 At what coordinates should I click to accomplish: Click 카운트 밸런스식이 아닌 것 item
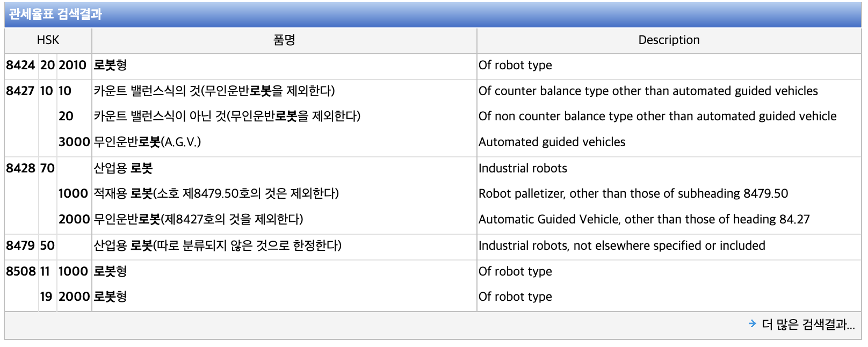point(227,116)
